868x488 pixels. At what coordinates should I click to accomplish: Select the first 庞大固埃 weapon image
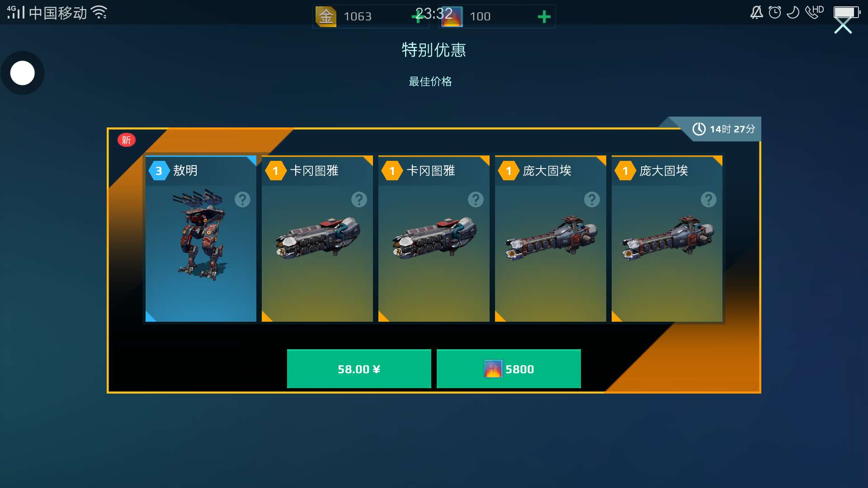click(551, 237)
